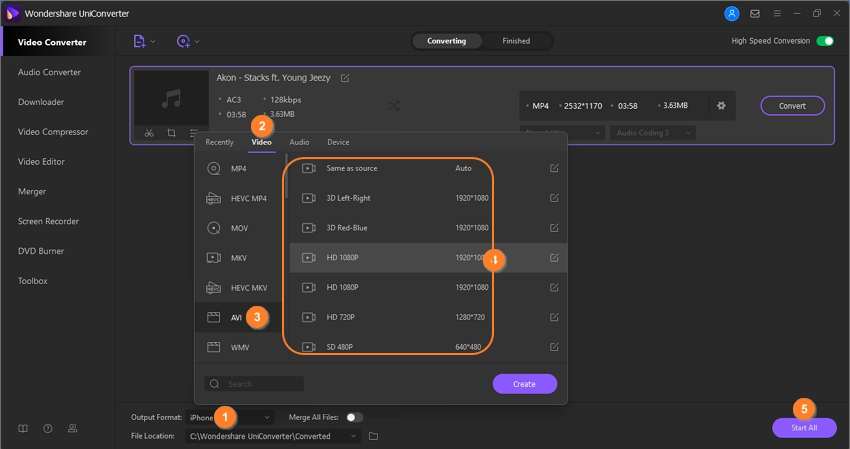
Task: Toggle Merge All Files switch
Action: [x=354, y=417]
